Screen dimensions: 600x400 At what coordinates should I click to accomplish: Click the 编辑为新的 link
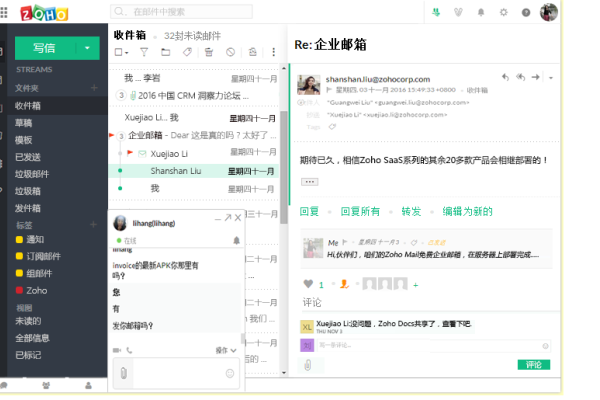click(467, 211)
